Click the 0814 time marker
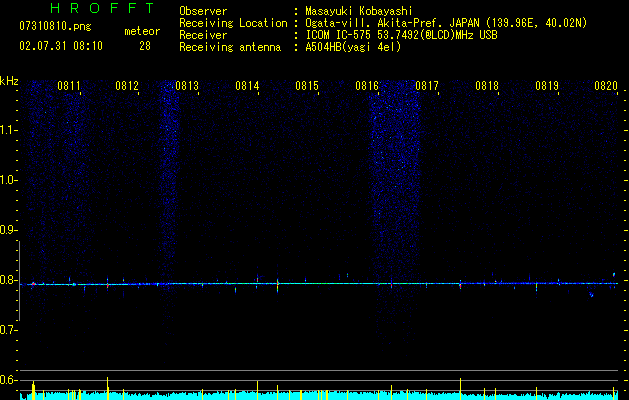The image size is (629, 400). [x=247, y=86]
